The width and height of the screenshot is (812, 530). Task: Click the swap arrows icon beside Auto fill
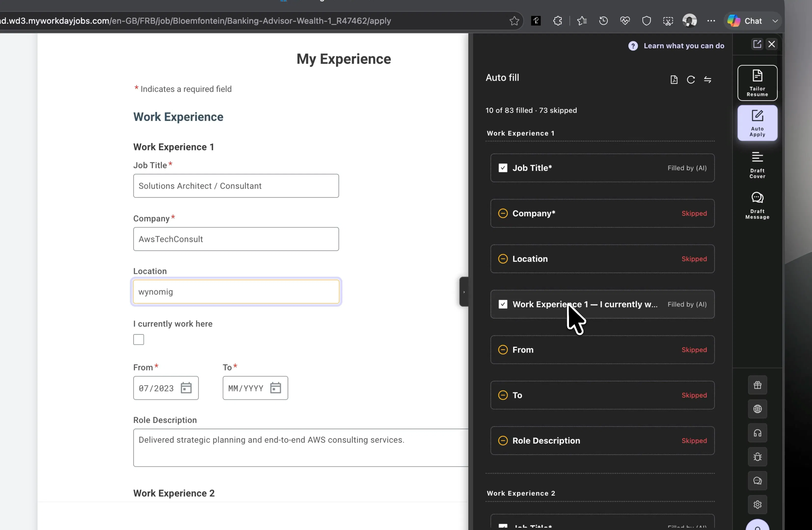tap(708, 80)
